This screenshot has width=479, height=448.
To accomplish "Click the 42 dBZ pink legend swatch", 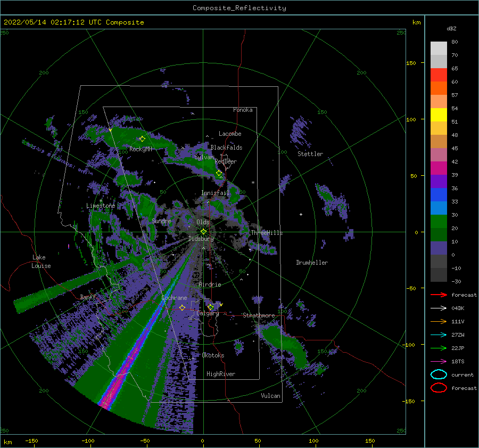I will coord(439,154).
